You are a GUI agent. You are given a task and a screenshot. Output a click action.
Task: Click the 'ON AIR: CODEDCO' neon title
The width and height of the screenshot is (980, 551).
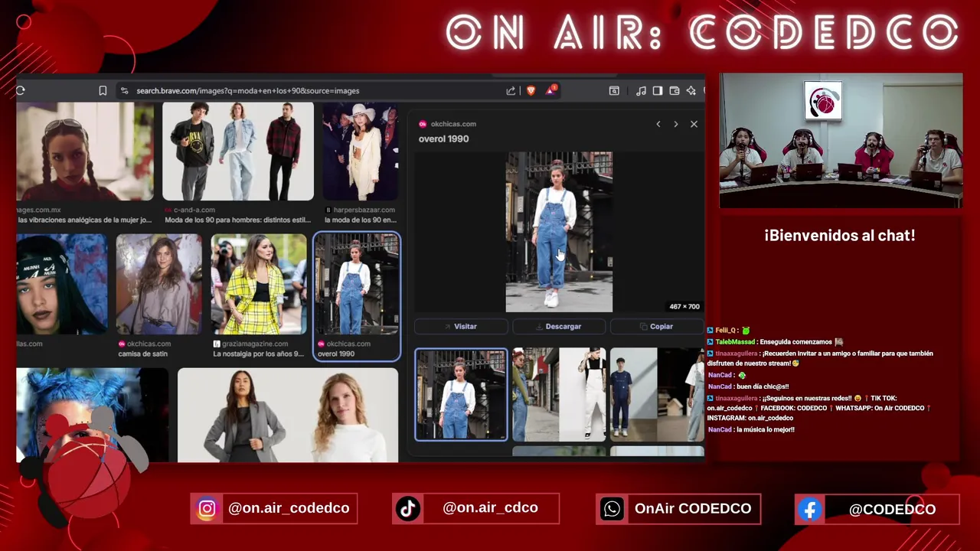701,33
